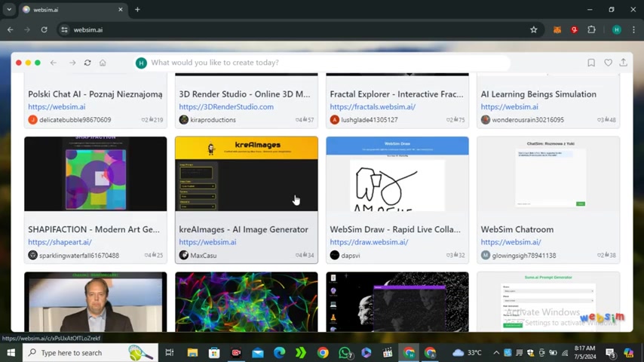Screen dimensions: 644x362
Task: Open the Windows Start menu
Action: pyautogui.click(x=11, y=352)
